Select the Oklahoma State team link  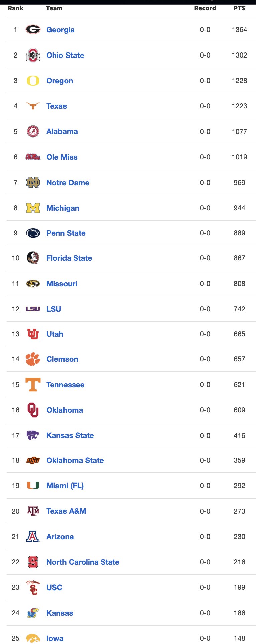pyautogui.click(x=75, y=460)
